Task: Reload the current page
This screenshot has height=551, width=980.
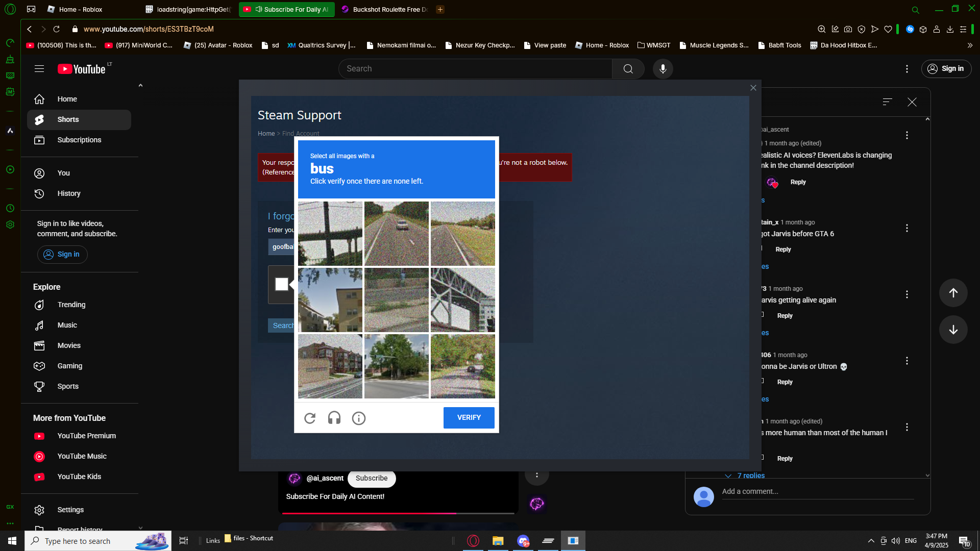Action: click(x=57, y=29)
